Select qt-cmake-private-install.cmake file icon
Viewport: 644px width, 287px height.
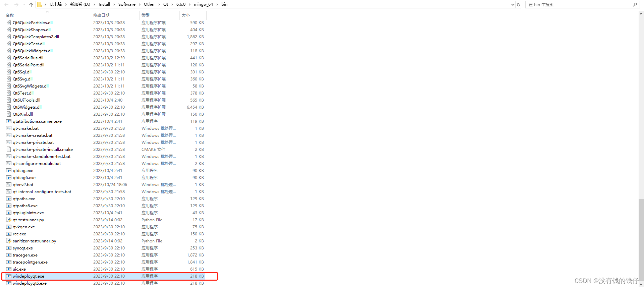click(x=9, y=149)
